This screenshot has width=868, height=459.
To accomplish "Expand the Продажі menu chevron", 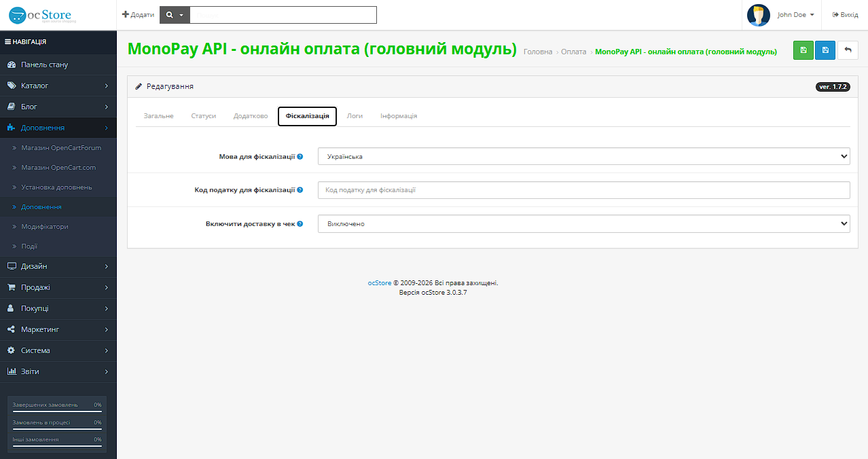I will [x=107, y=287].
